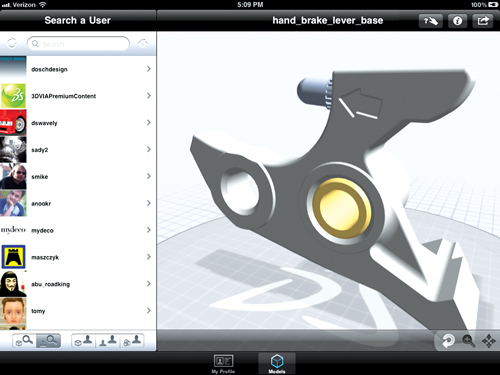This screenshot has width=500, height=375.
Task: Open the My Profile tab
Action: point(223,364)
